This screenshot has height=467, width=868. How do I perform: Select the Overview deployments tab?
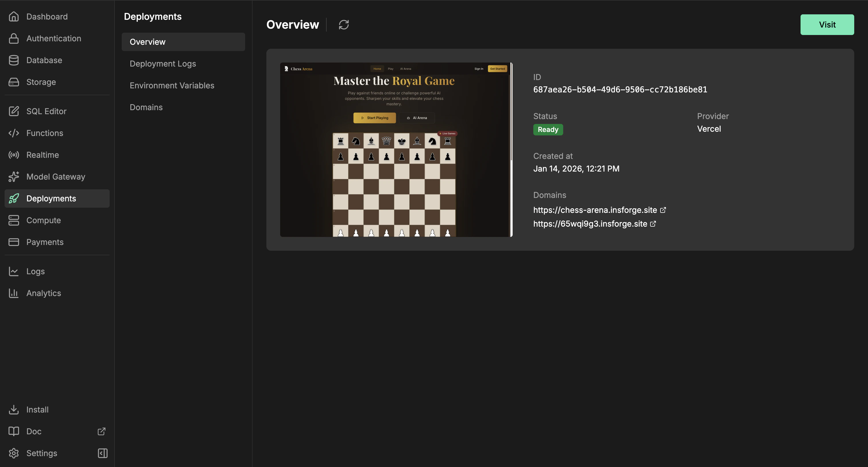point(183,42)
